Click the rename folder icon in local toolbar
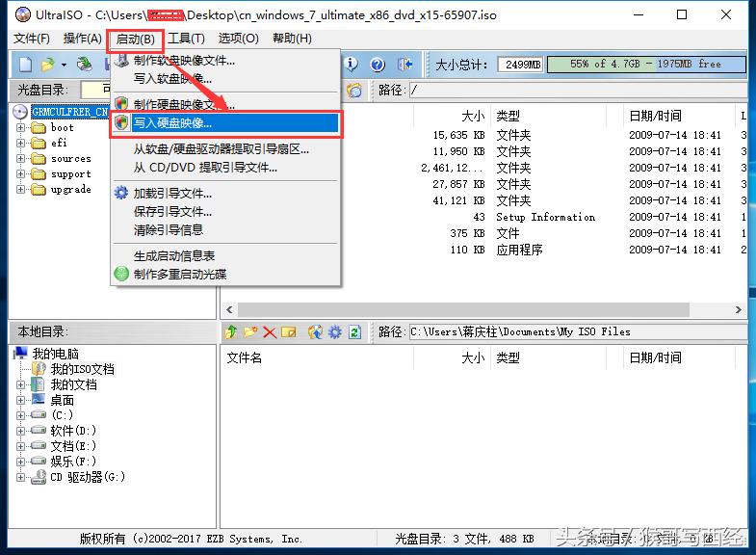The height and width of the screenshot is (555, 756). (x=288, y=331)
